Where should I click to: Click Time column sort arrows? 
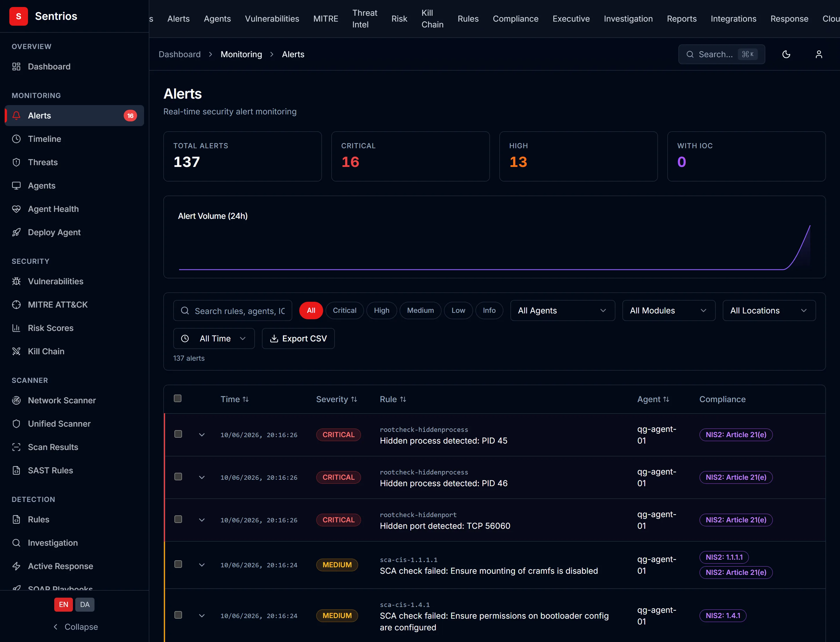(246, 399)
